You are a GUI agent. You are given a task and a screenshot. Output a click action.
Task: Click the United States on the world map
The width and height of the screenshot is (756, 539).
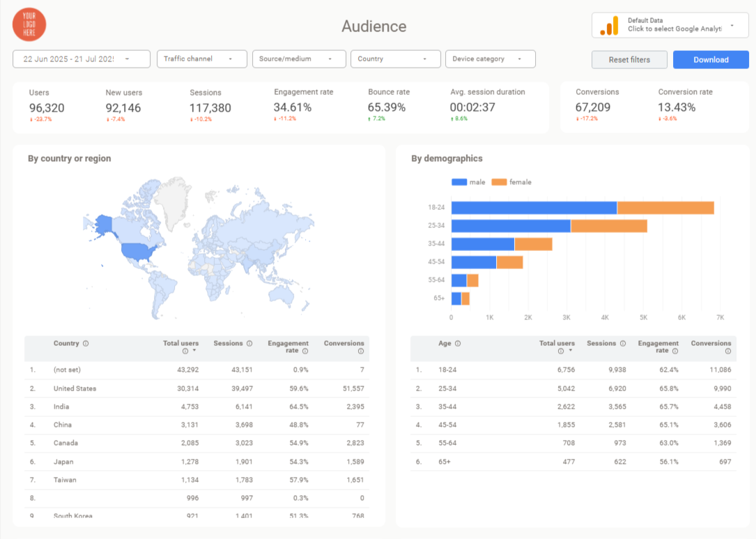pos(137,252)
